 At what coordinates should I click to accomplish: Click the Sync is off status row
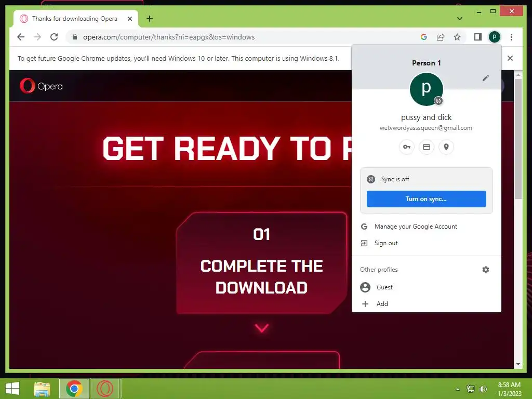point(427,179)
